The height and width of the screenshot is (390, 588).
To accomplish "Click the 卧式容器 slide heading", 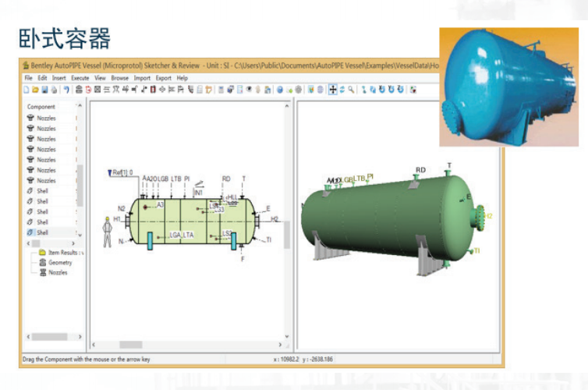I will 65,38.
